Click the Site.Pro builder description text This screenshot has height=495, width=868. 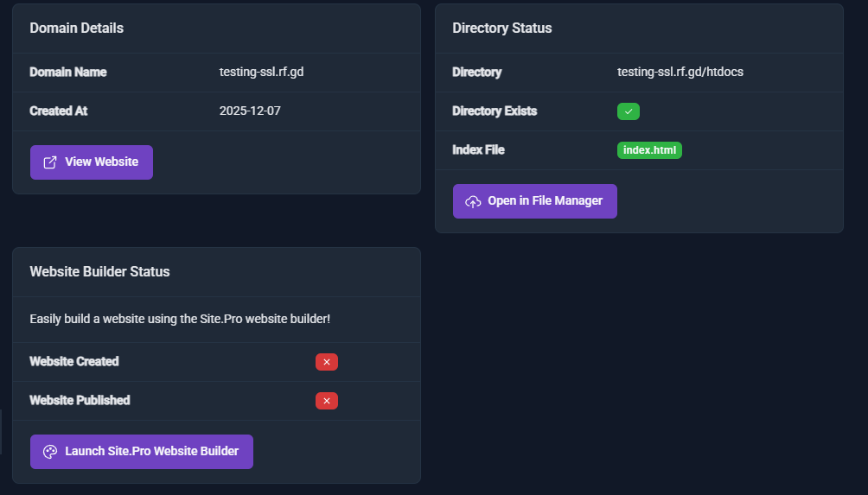[180, 320]
